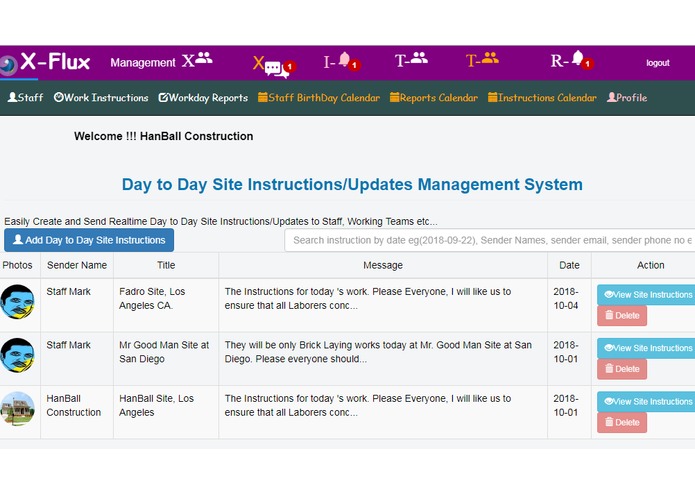
Task: Open Instructions Calendar
Action: tap(542, 97)
